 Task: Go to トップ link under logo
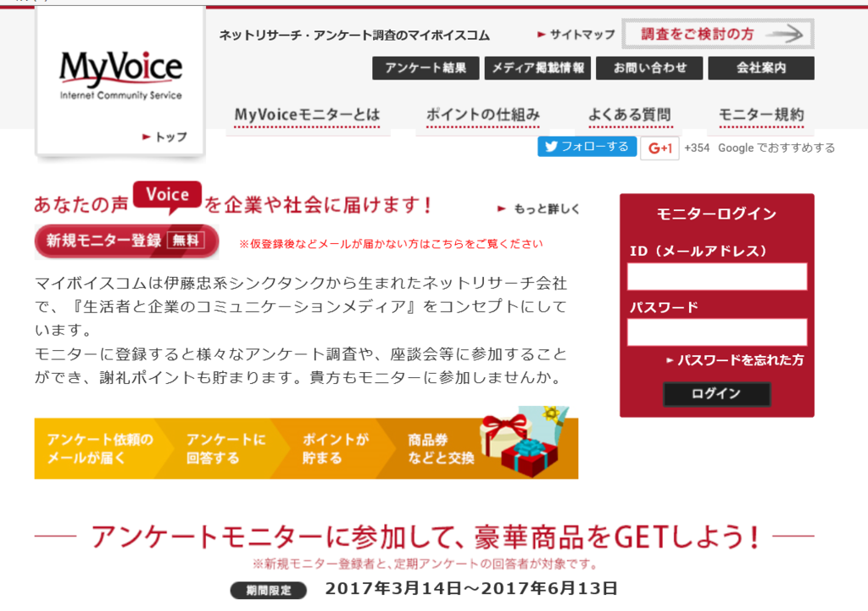pyautogui.click(x=165, y=136)
